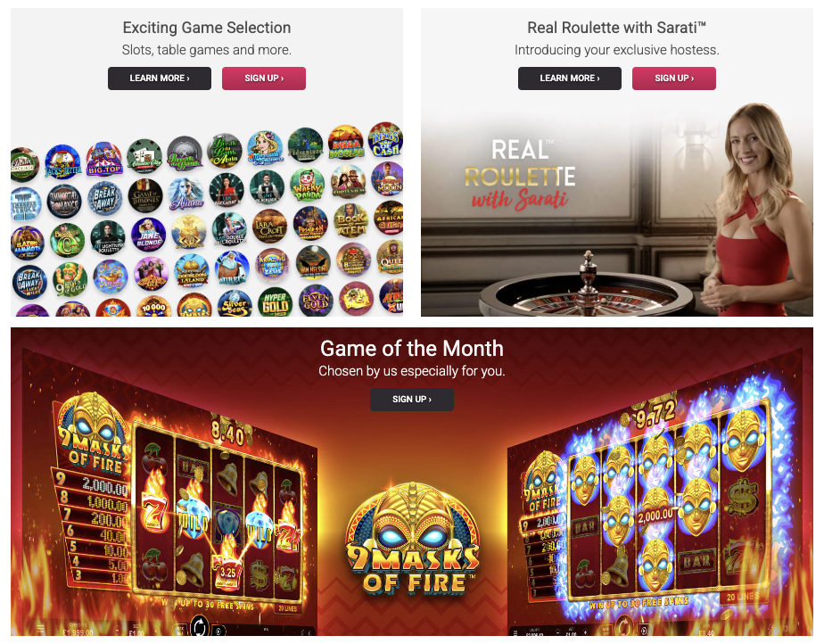The image size is (824, 644).
Task: Click Sign Up under Exciting Game Selection
Action: point(264,78)
